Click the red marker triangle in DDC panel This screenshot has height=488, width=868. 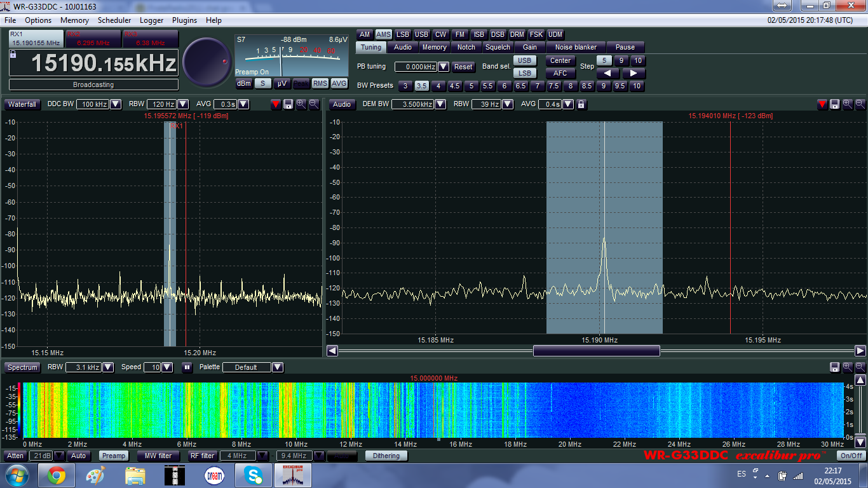click(x=275, y=104)
